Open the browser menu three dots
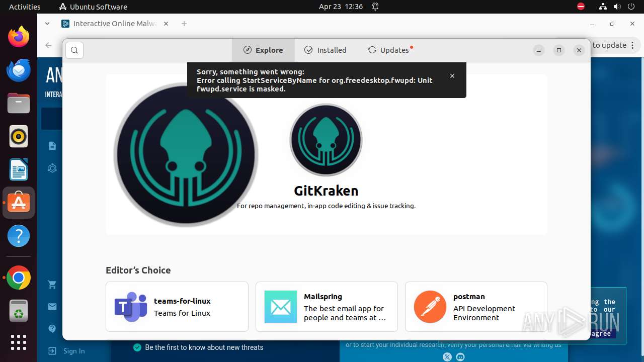 pos(632,45)
